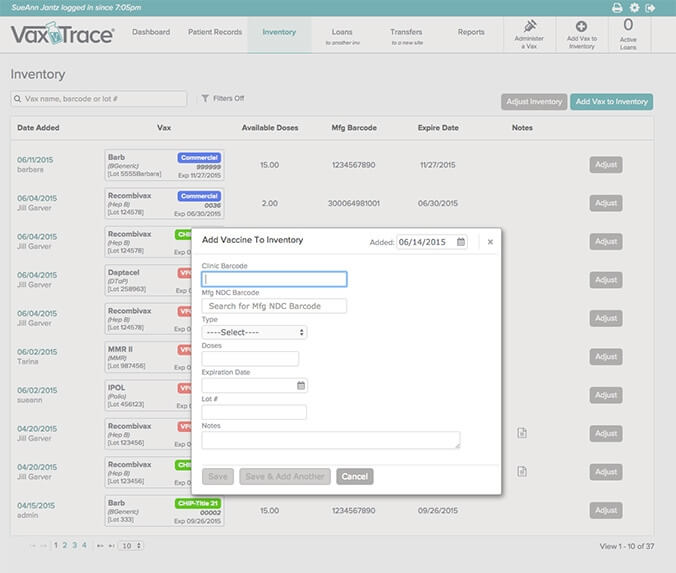Go to the next page arrow in pagination
This screenshot has width=676, height=573.
tap(98, 546)
